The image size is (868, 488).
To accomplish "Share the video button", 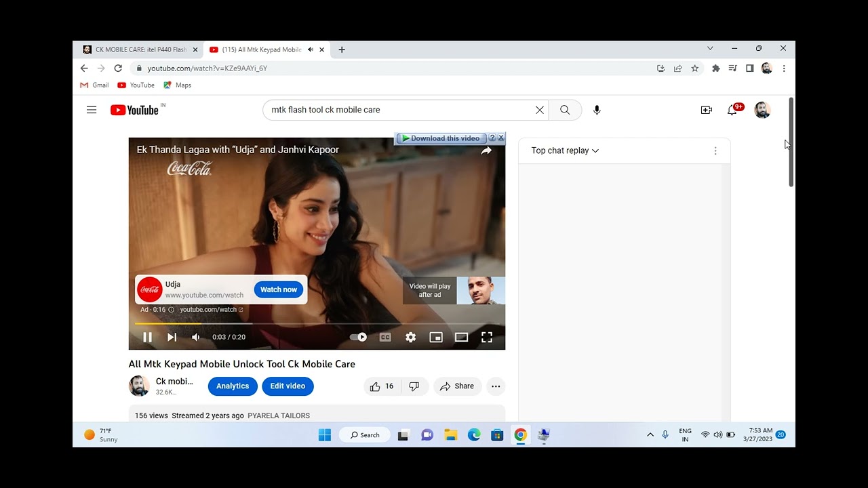I will pyautogui.click(x=458, y=386).
